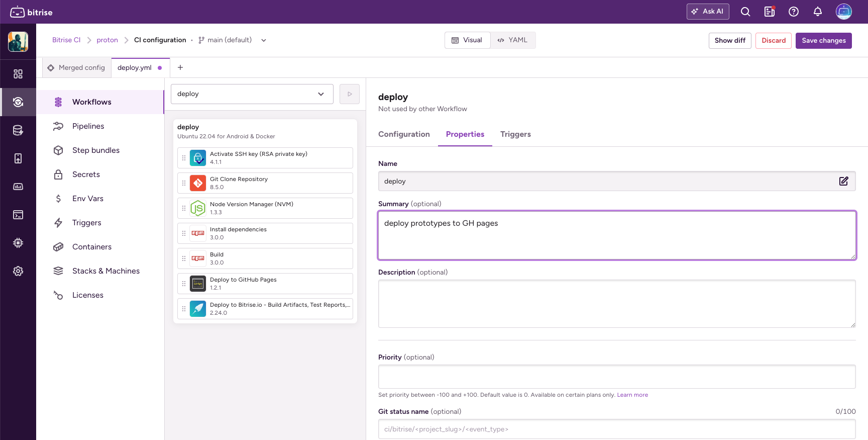Image resolution: width=868 pixels, height=440 pixels.
Task: Open the release management phone icon in the left rail
Action: pos(18,158)
